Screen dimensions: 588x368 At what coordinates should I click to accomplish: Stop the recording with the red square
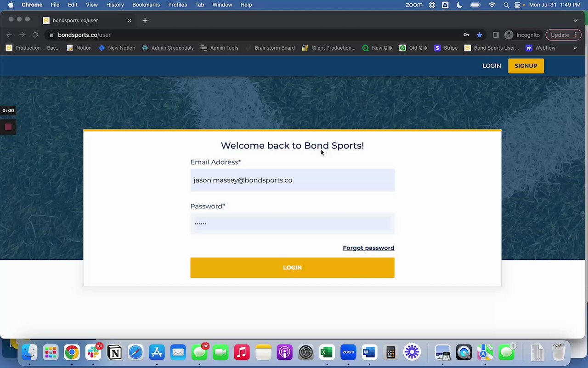tap(8, 127)
